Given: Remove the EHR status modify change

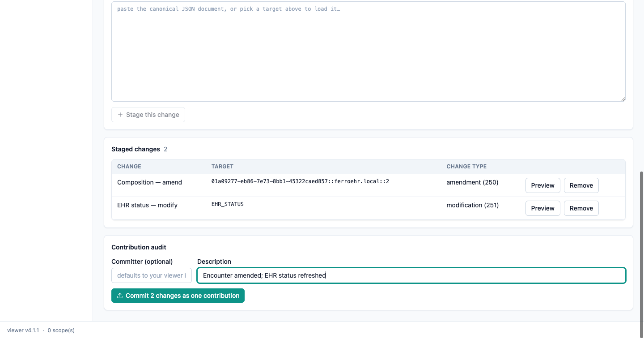Looking at the screenshot, I should pyautogui.click(x=581, y=208).
